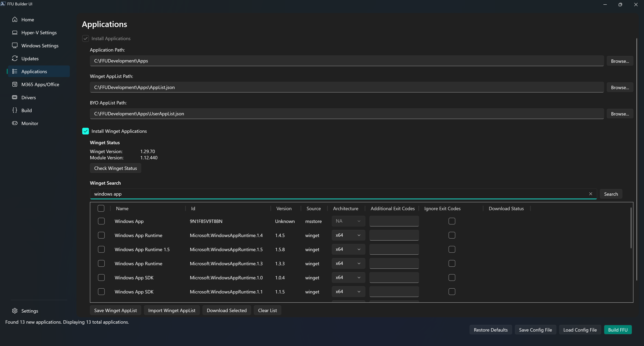The height and width of the screenshot is (346, 644).
Task: Expand architecture dropdown for Microsoft.WindowsAppRuntime.1.4
Action: click(348, 235)
